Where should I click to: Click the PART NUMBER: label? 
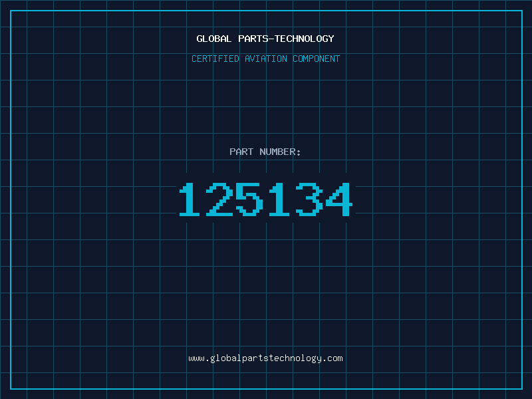265,152
